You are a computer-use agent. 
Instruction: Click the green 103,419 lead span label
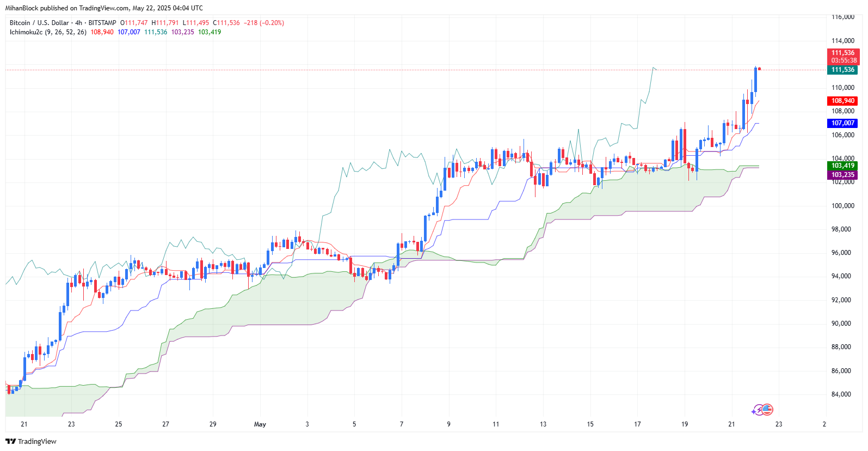pos(843,166)
